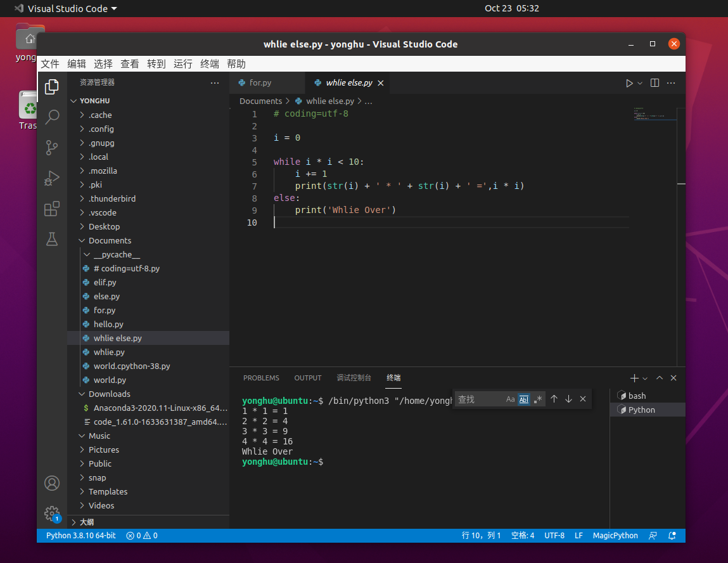Screen dimensions: 728x563
Task: Expand the .cache folder
Action: 82,115
